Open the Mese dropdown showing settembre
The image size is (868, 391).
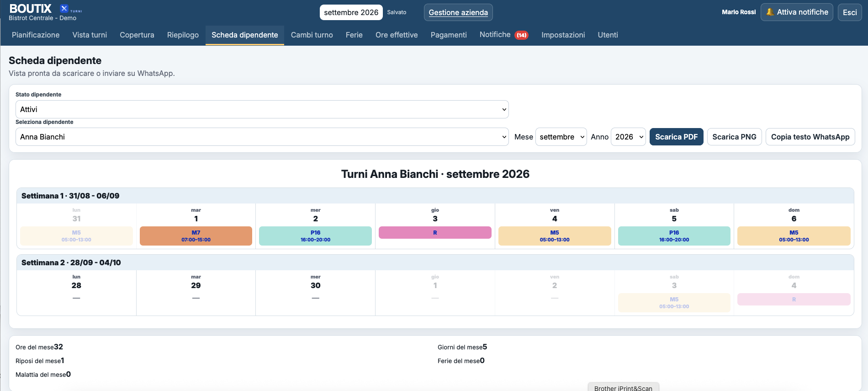tap(561, 137)
